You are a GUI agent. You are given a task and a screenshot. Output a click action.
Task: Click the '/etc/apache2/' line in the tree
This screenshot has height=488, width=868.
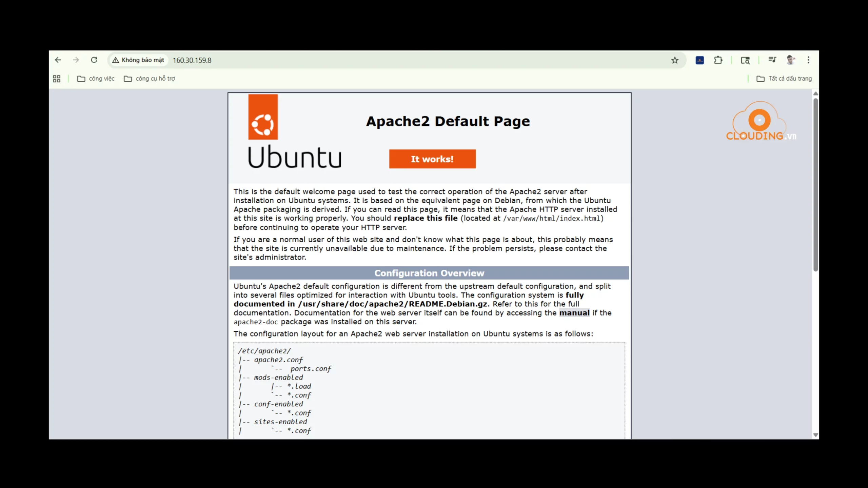264,351
